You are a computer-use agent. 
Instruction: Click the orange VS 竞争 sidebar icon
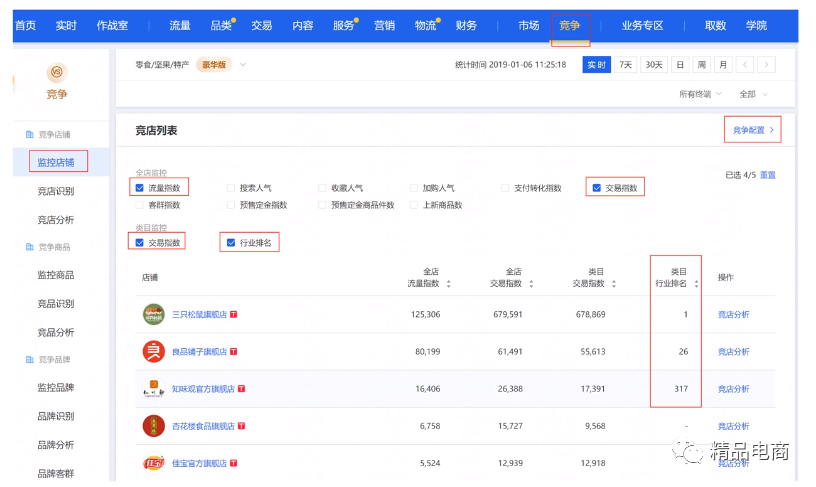pos(57,72)
